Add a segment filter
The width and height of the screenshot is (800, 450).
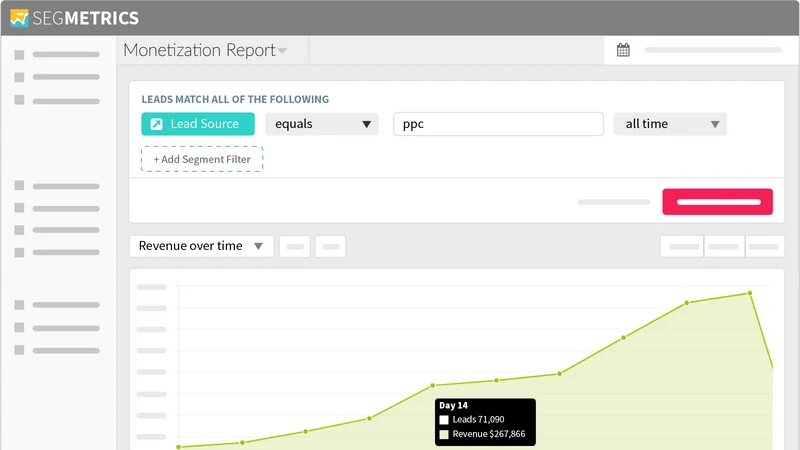coord(202,159)
